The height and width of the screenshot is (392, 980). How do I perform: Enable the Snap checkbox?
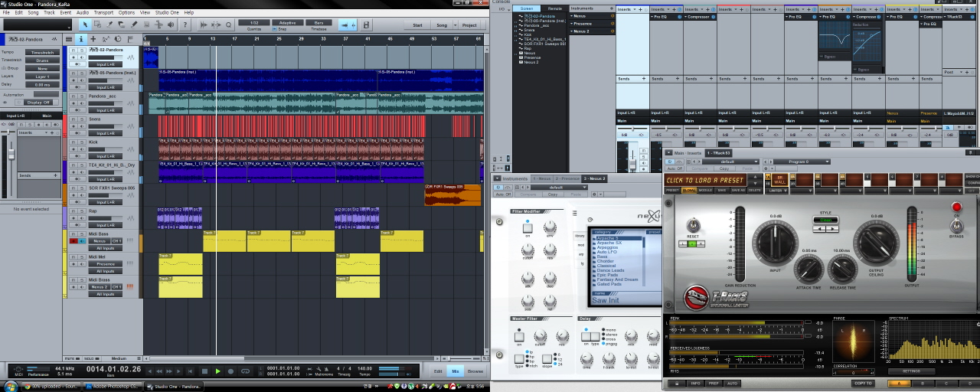point(274,29)
